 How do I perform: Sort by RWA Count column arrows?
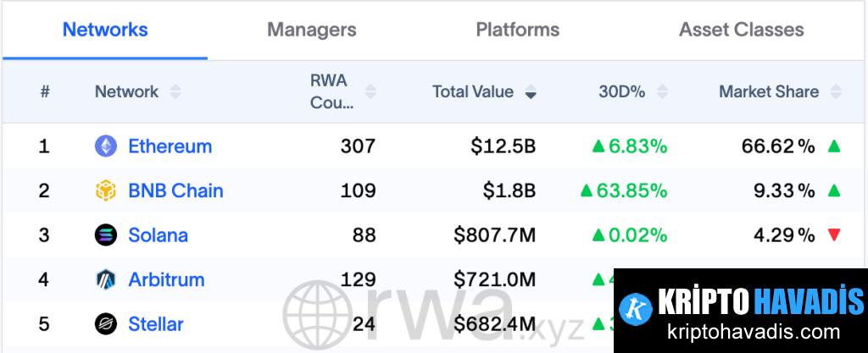click(x=370, y=91)
